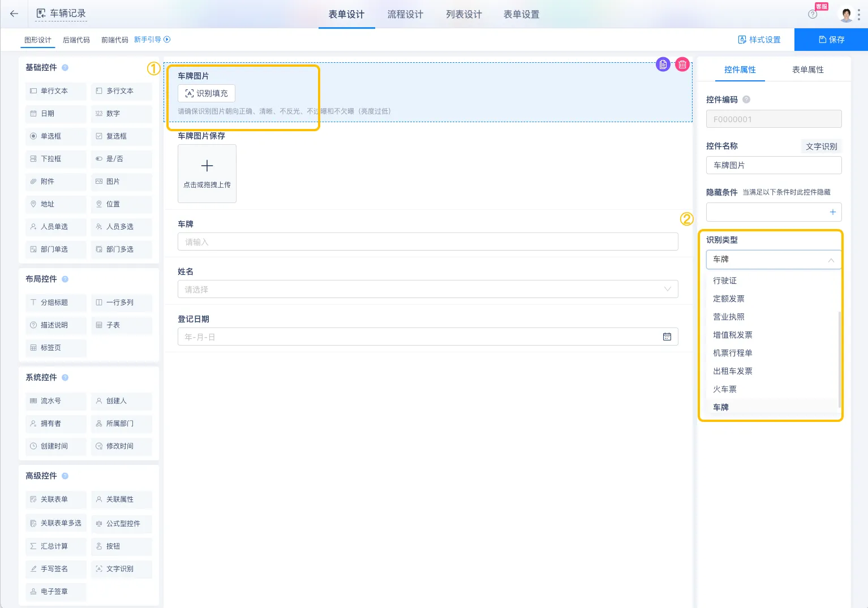Click the help icon beside 控件编码
The height and width of the screenshot is (608, 868).
[746, 100]
